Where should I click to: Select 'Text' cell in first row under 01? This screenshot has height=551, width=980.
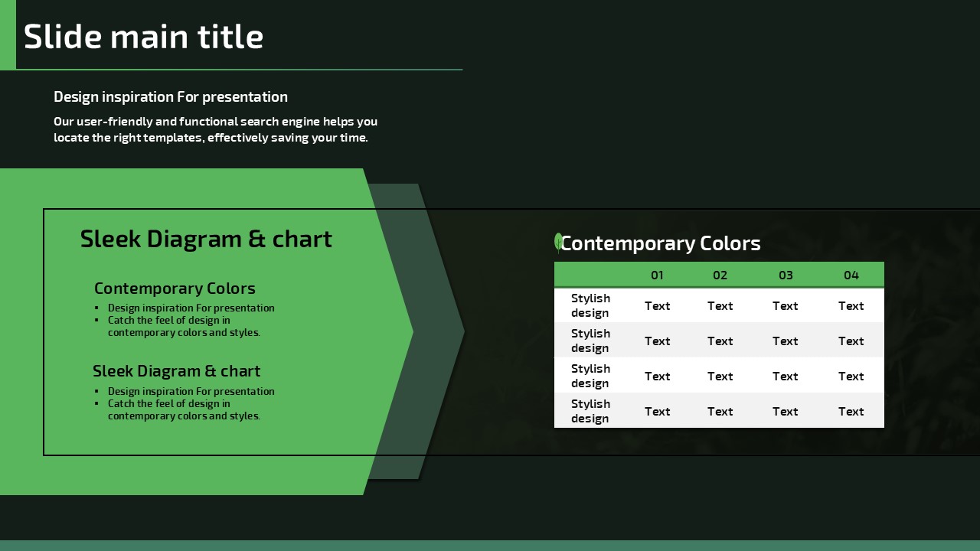point(657,306)
